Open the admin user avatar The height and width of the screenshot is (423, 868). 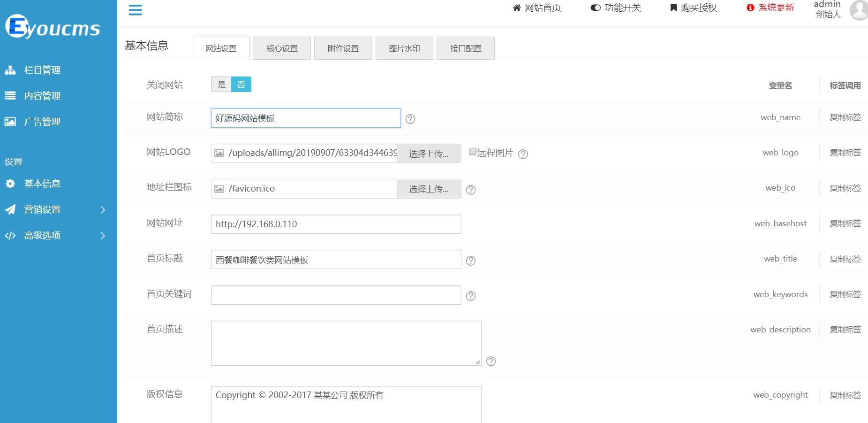(x=859, y=10)
